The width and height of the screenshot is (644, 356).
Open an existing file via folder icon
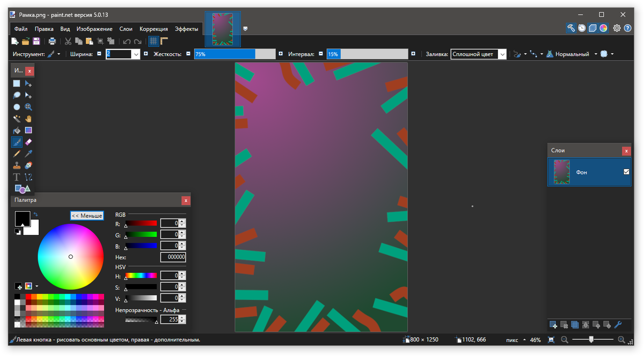coord(25,41)
